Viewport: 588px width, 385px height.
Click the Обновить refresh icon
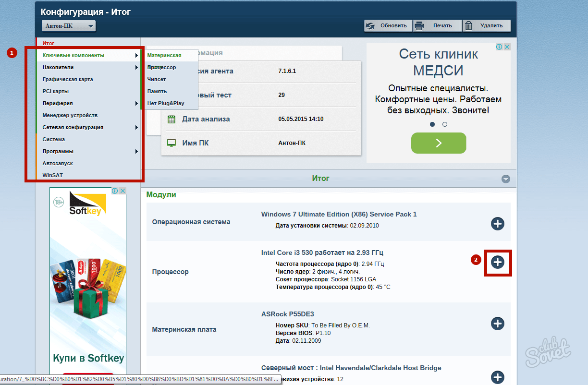click(370, 26)
